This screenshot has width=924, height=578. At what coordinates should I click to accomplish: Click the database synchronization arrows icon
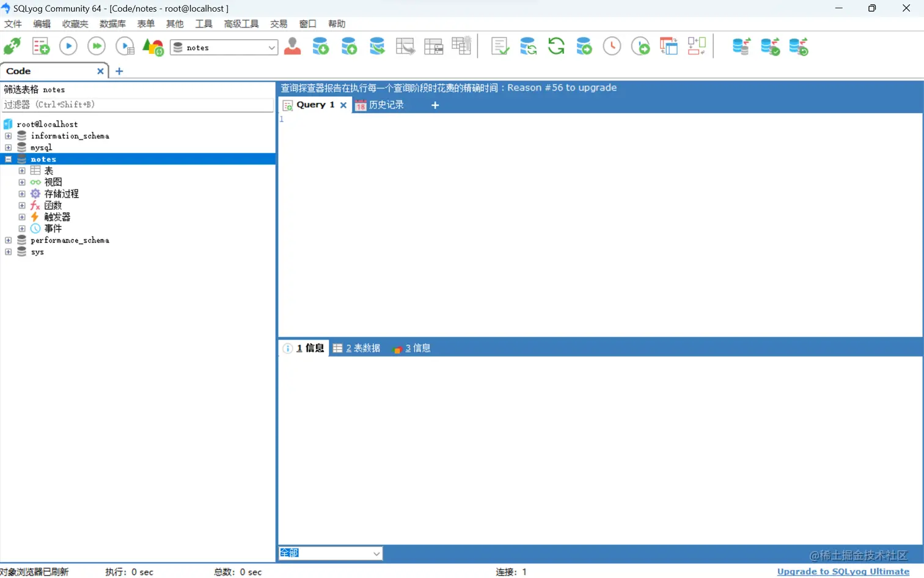coord(528,46)
